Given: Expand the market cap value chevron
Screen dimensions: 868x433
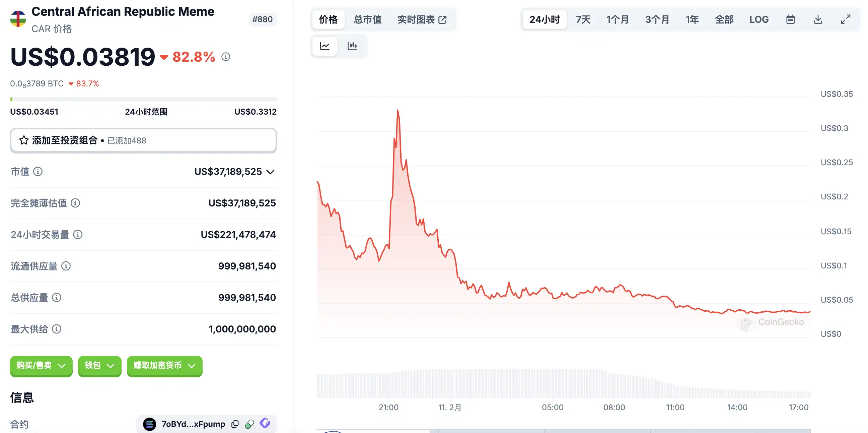Looking at the screenshot, I should click(x=270, y=172).
